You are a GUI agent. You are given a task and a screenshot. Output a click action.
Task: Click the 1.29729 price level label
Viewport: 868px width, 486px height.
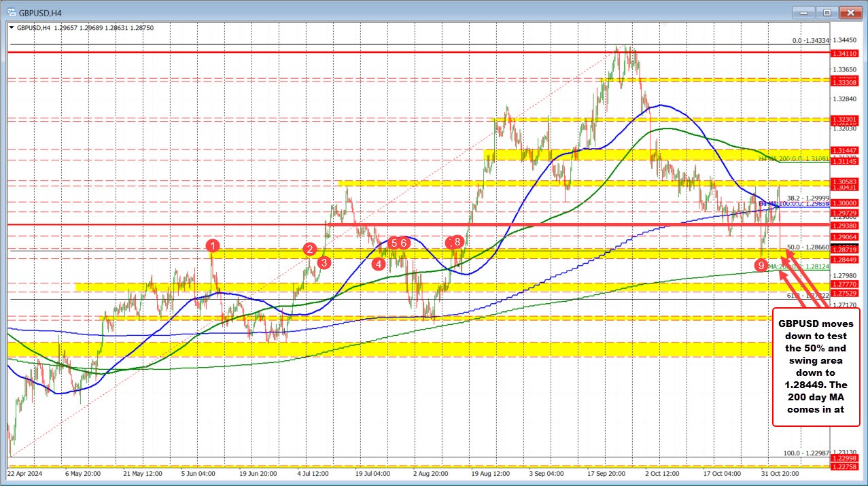tap(845, 213)
